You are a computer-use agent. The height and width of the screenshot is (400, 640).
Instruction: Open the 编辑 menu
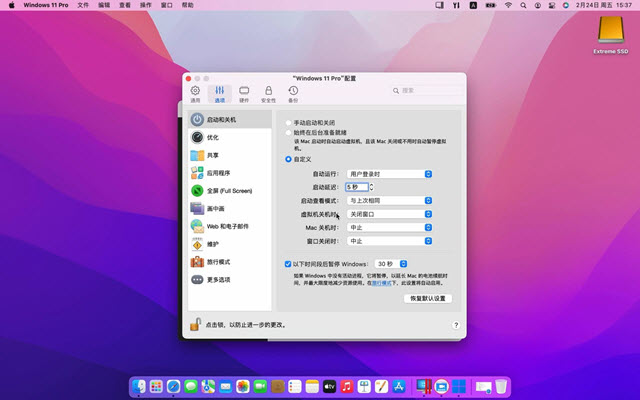(104, 5)
